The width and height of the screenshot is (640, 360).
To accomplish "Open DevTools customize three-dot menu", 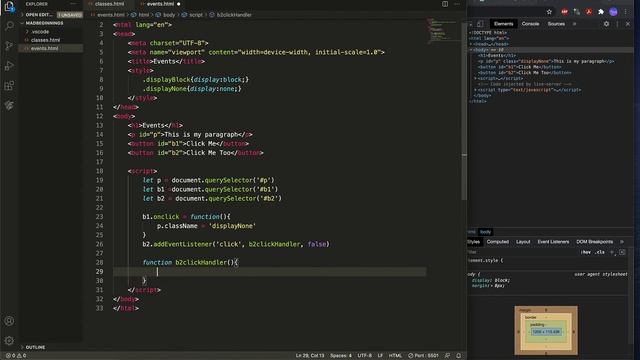I will [x=617, y=24].
